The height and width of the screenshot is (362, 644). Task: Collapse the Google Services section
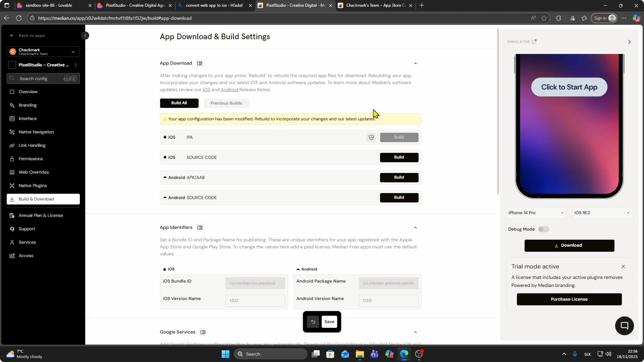pos(415,332)
